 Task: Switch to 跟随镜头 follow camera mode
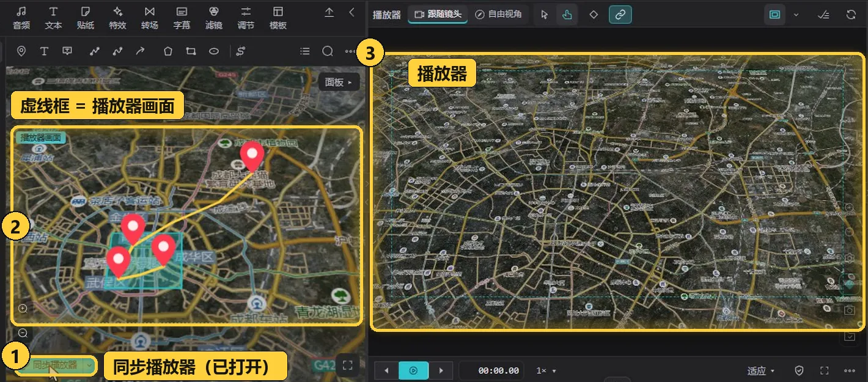[438, 14]
